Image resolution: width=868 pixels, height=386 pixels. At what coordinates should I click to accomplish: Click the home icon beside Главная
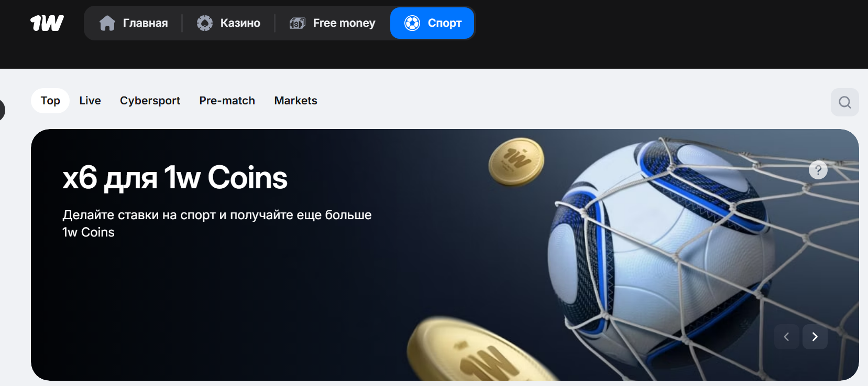point(107,23)
